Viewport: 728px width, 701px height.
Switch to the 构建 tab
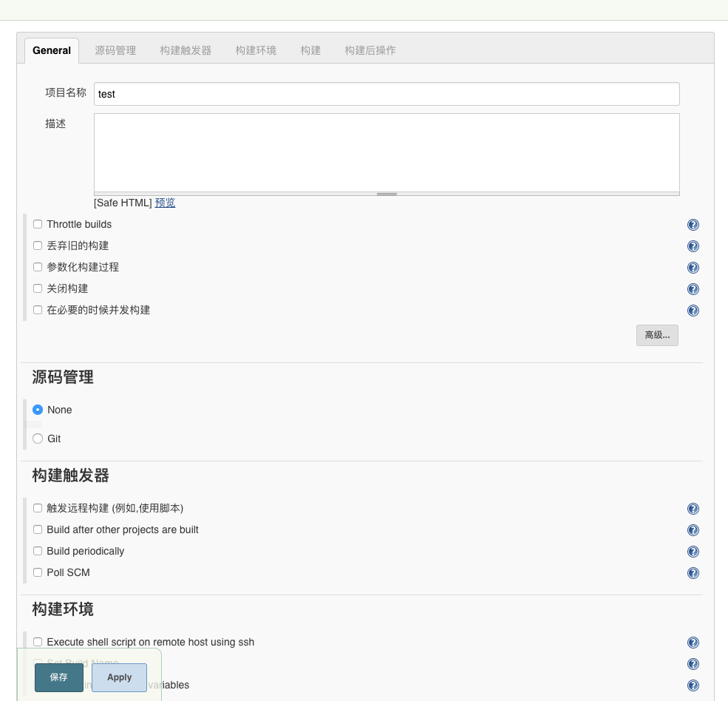click(x=310, y=50)
